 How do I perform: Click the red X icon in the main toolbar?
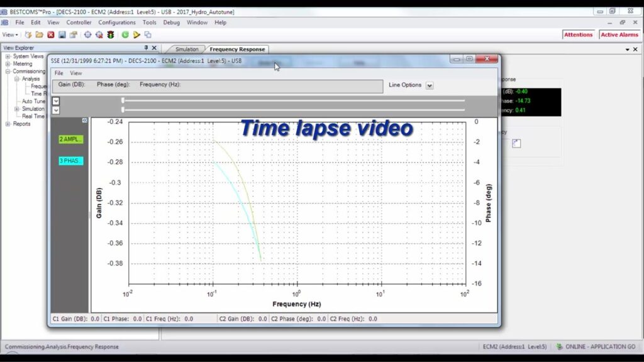pos(51,35)
